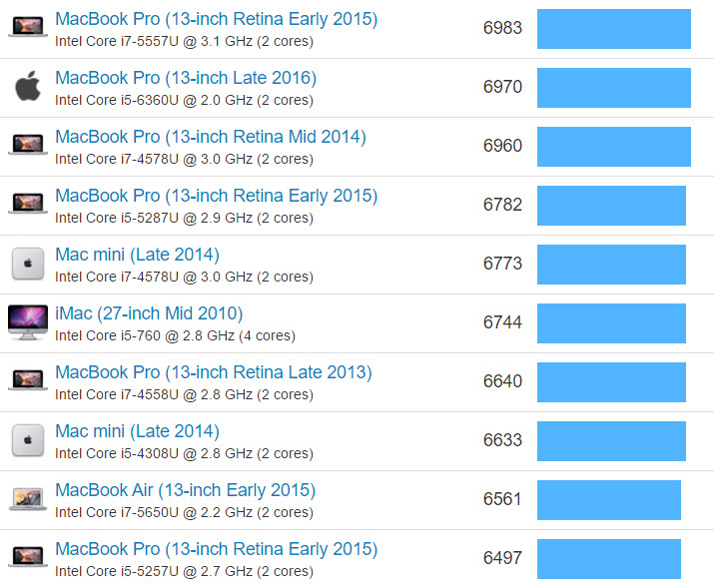The width and height of the screenshot is (714, 588).
Task: Select score value 6960
Action: (x=502, y=146)
